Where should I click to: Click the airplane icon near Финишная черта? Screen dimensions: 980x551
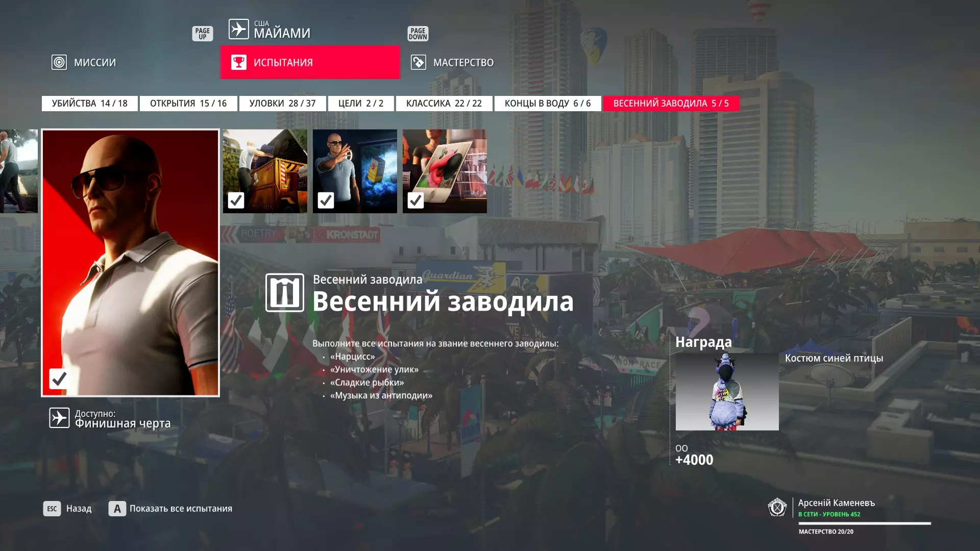click(59, 418)
